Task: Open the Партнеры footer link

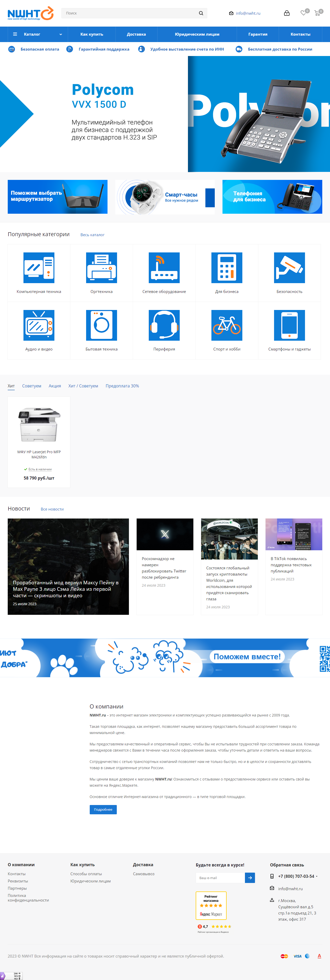Action: point(17,888)
